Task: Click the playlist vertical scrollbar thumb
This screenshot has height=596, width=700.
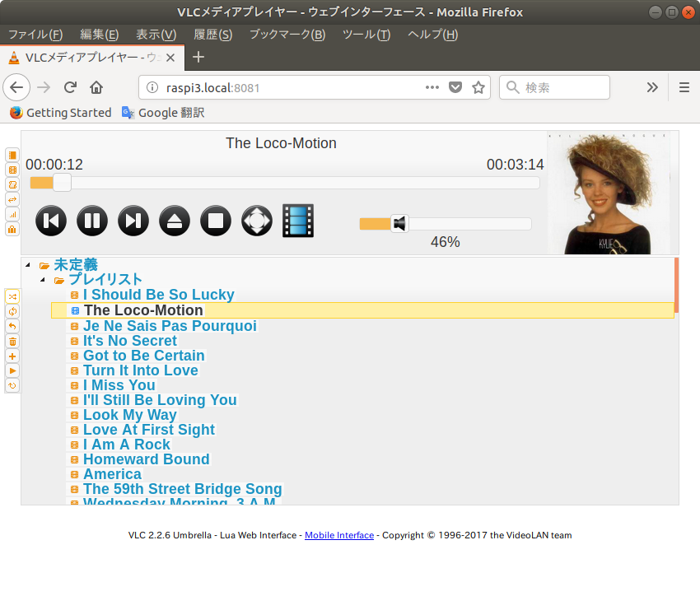Action: tap(676, 285)
